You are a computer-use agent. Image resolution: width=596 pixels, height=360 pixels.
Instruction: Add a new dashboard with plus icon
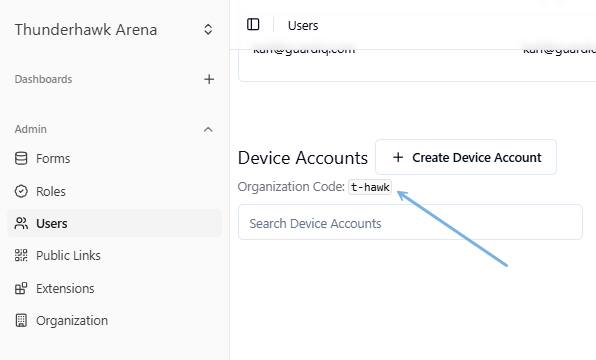click(x=209, y=79)
